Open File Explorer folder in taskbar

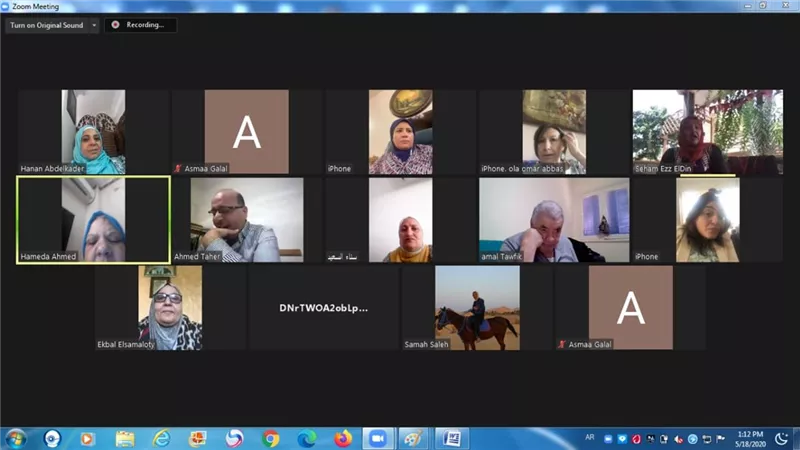(124, 439)
